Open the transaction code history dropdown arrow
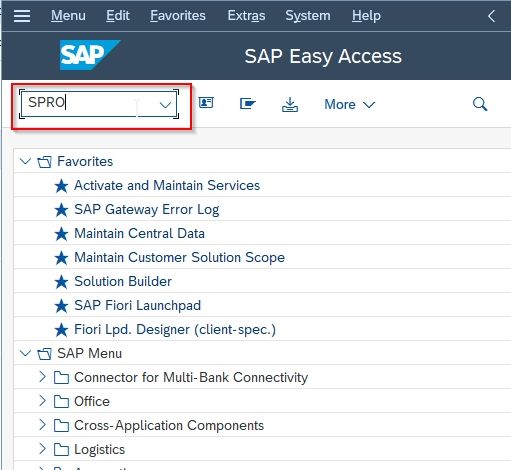Image resolution: width=511 pixels, height=470 pixels. (x=165, y=105)
